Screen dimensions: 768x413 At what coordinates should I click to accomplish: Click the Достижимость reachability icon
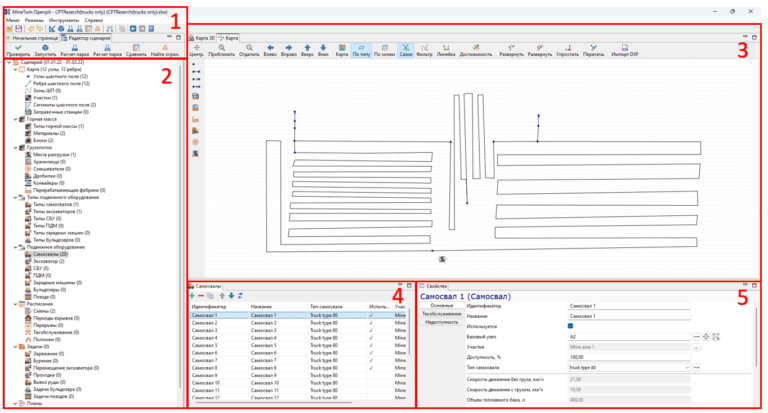point(476,48)
